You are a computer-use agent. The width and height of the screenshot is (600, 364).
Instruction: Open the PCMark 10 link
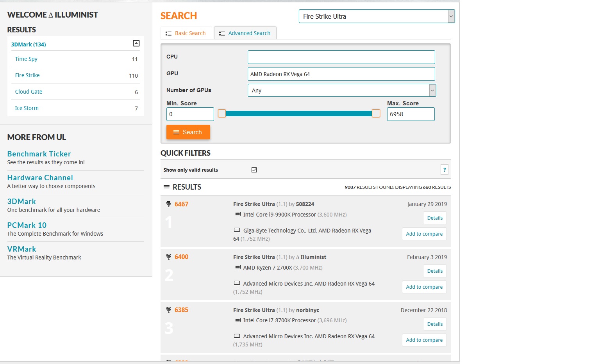[27, 225]
